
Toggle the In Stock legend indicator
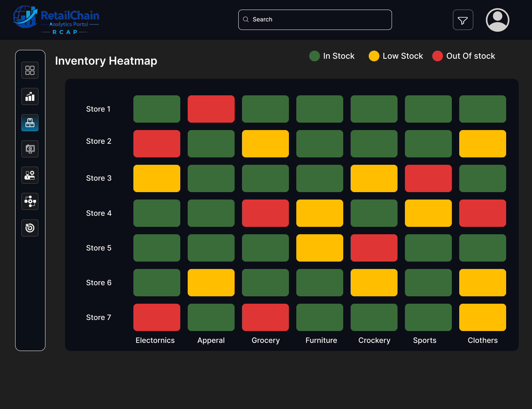(314, 56)
